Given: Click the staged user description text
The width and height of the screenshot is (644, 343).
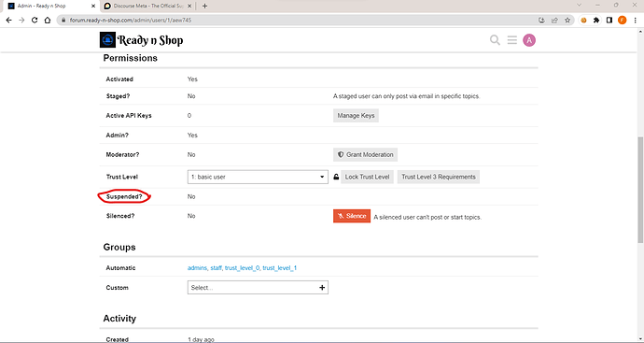Looking at the screenshot, I should click(x=406, y=96).
